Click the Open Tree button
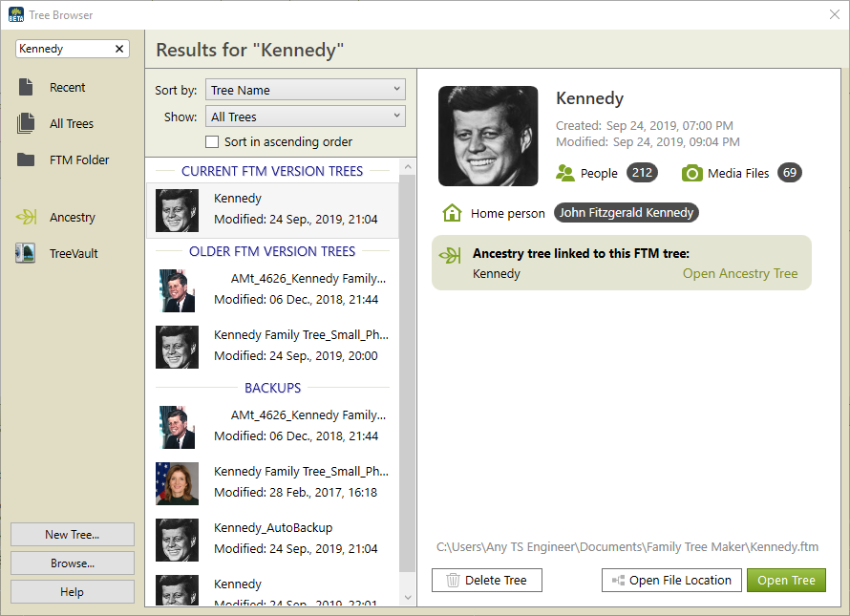 pyautogui.click(x=786, y=581)
